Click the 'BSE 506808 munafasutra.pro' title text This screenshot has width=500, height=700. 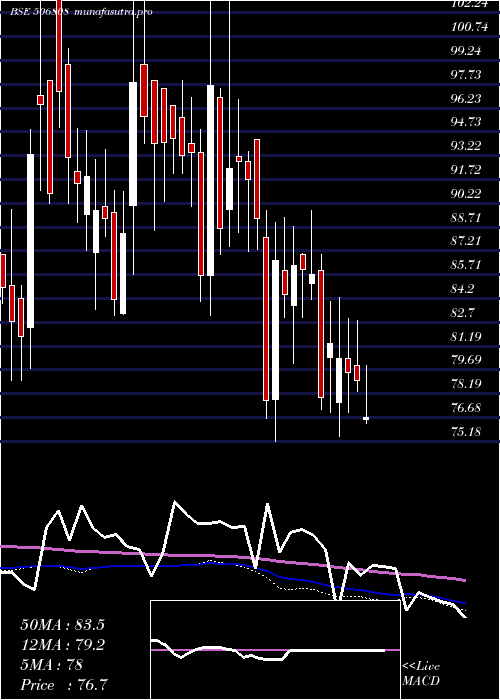click(82, 12)
